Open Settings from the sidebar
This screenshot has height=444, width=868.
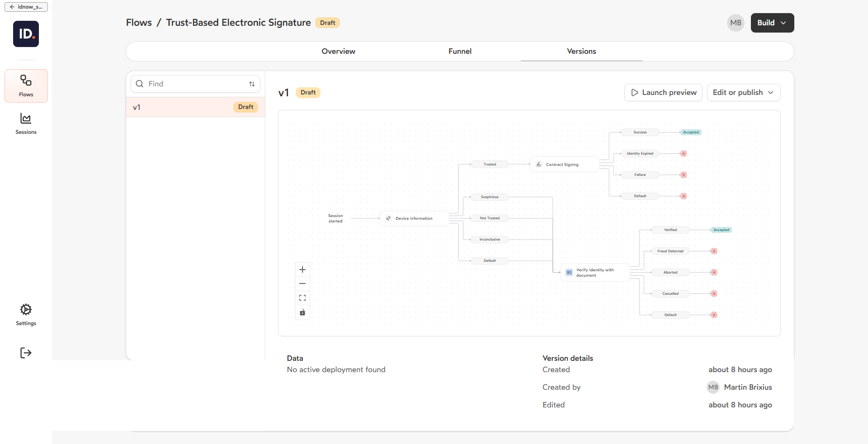26,315
